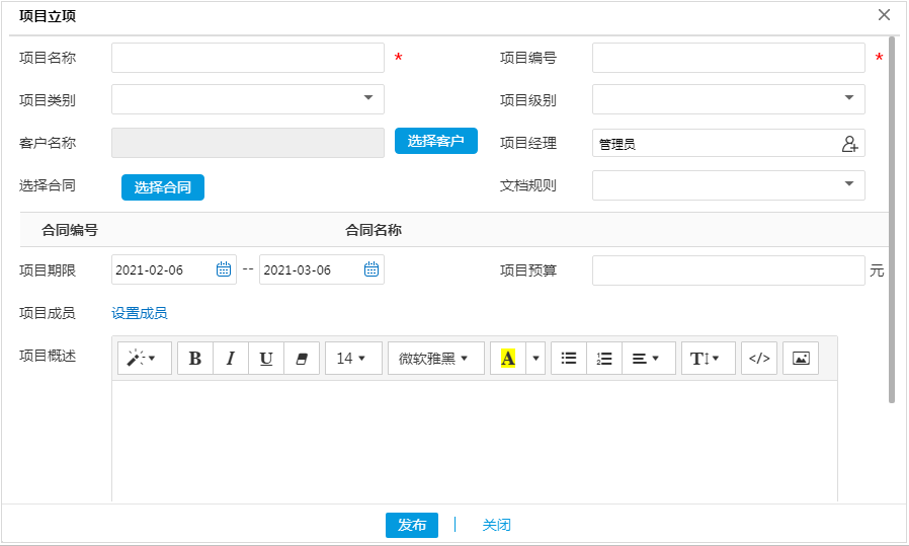
Task: Open start date calendar picker icon
Action: tap(223, 269)
